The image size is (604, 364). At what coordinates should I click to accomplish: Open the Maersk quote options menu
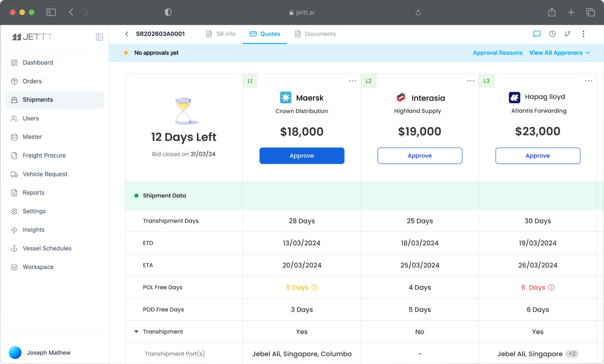(353, 81)
